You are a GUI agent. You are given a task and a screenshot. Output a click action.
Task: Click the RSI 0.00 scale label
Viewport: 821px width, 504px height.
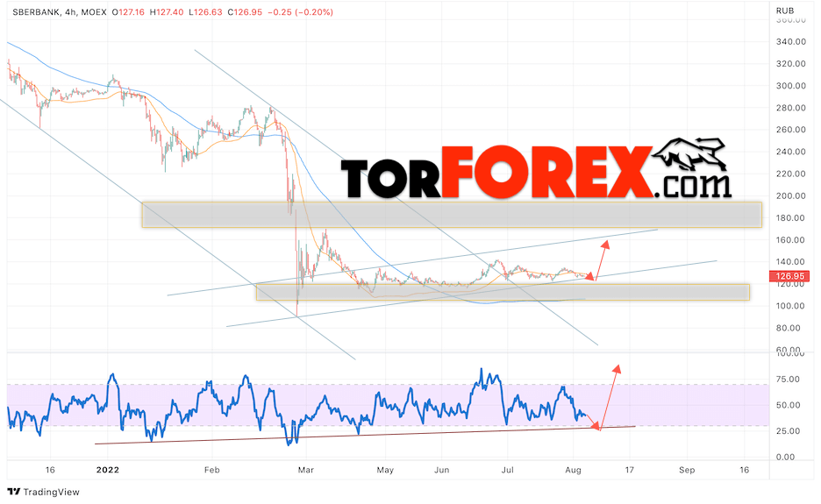coord(785,457)
